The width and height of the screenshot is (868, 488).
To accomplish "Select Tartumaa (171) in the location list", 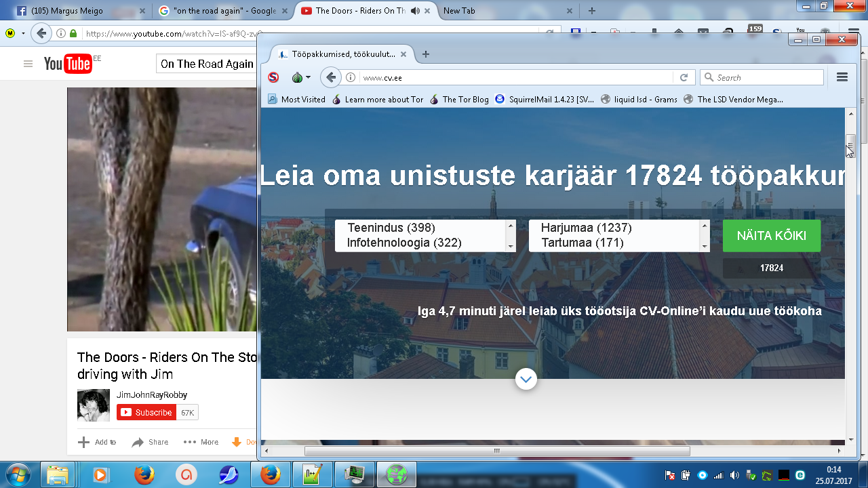I will (x=582, y=243).
